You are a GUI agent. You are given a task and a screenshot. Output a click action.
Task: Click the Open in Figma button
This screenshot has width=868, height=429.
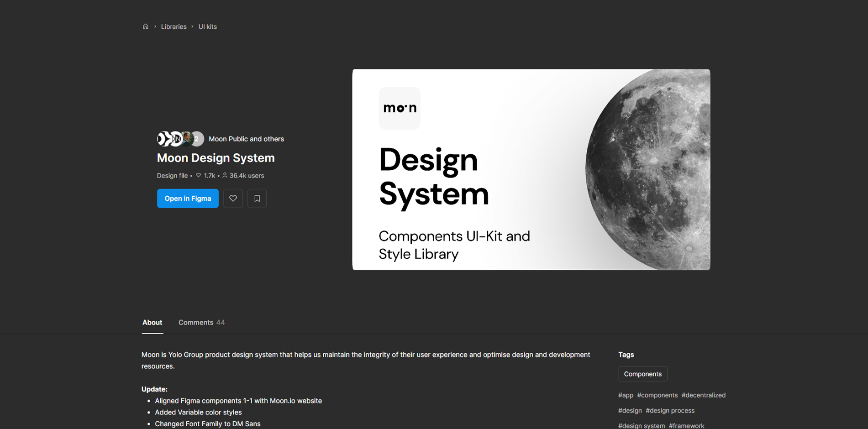click(x=188, y=199)
